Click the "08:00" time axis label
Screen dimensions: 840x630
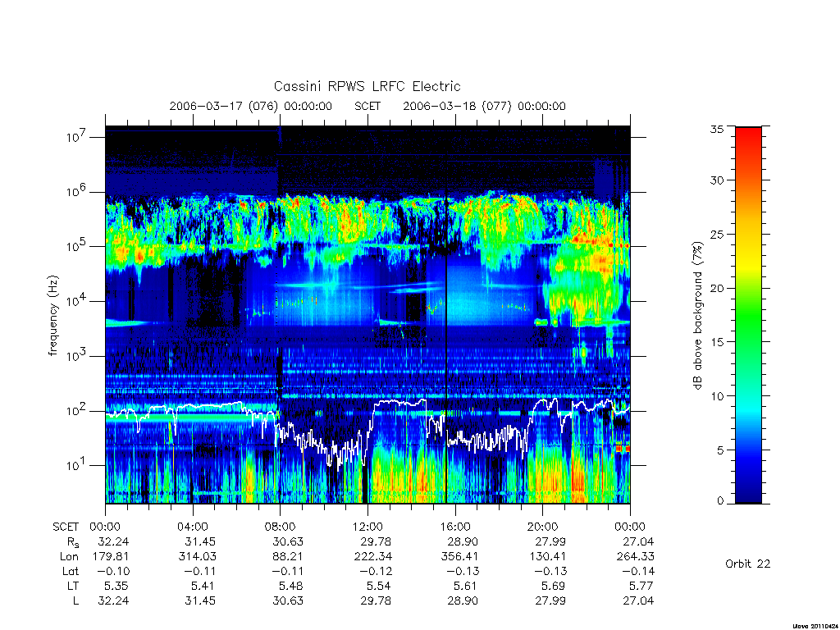click(x=280, y=527)
